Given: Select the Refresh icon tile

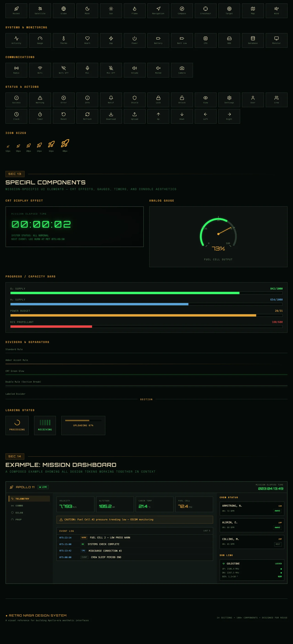Looking at the screenshot, I should 87,117.
